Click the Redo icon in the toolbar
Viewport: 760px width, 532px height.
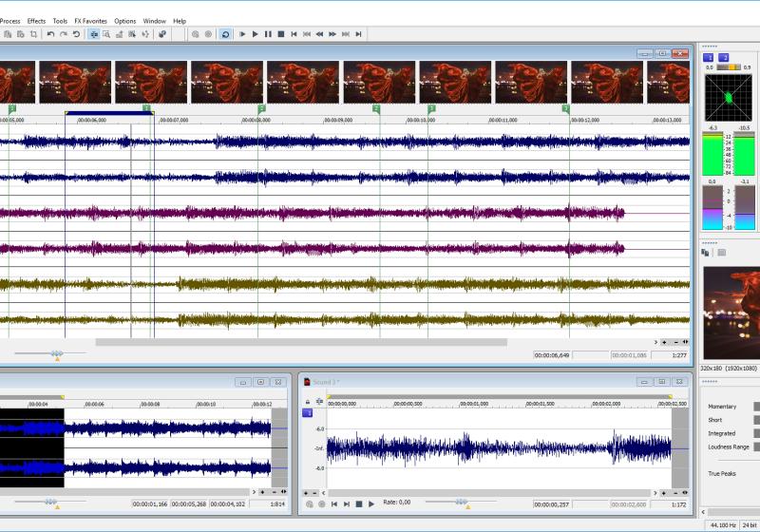coord(64,34)
